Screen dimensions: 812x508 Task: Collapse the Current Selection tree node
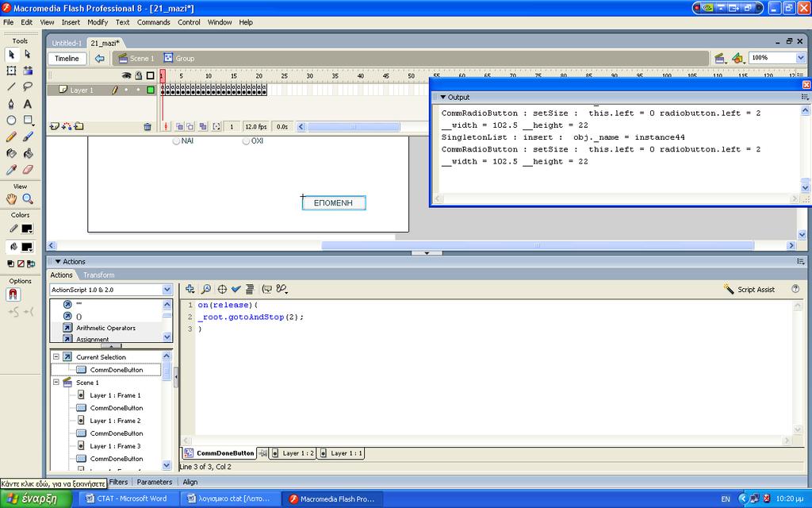(x=56, y=356)
